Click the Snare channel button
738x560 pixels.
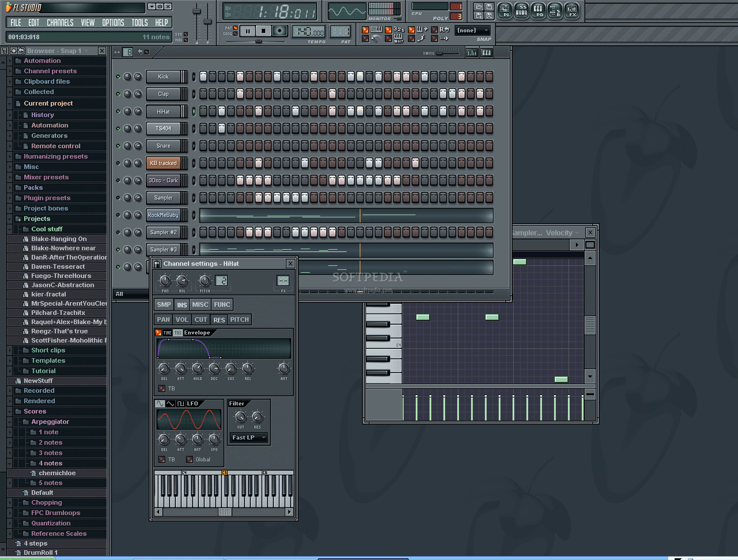pyautogui.click(x=166, y=145)
